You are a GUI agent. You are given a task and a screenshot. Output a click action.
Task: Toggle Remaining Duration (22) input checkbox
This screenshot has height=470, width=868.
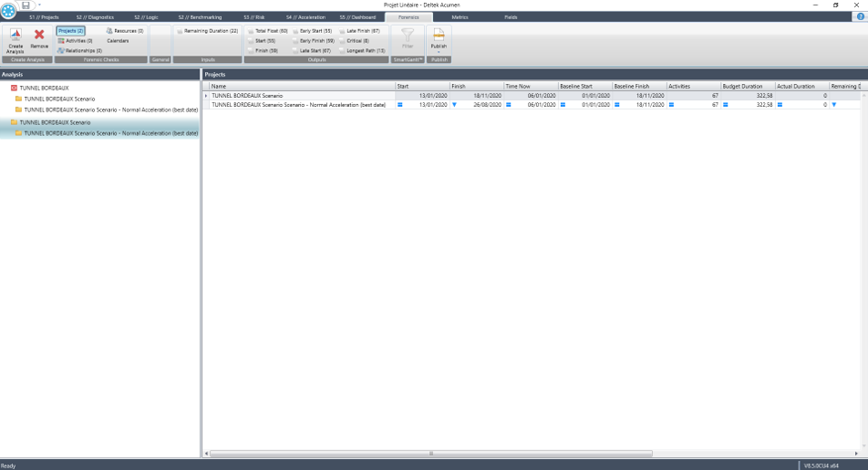pos(180,32)
